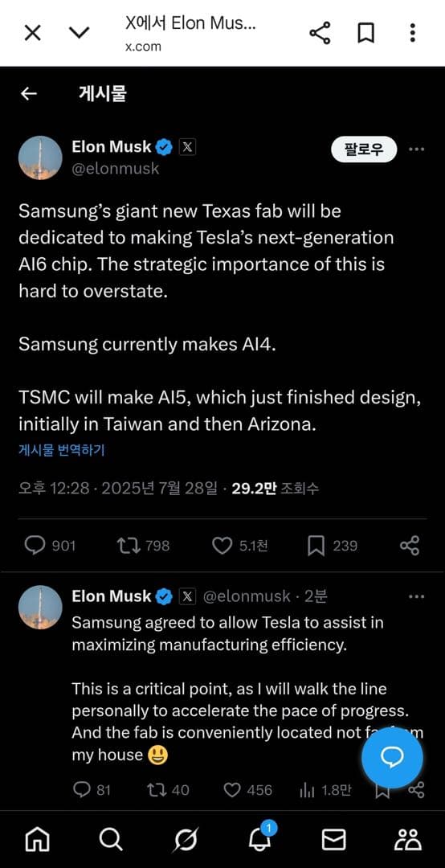Open Elon Musk's profile avatar on main post
This screenshot has height=868, width=445.
click(40, 158)
